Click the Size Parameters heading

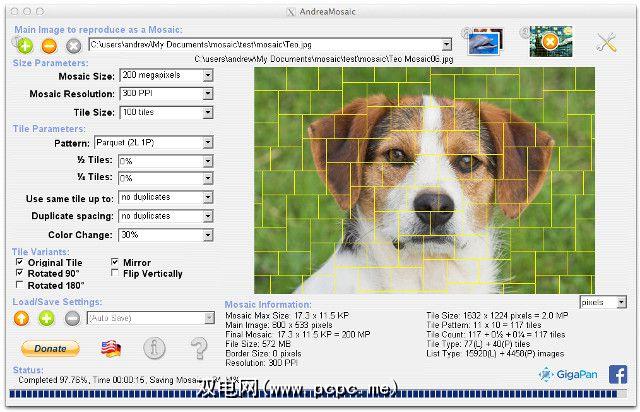click(50, 63)
